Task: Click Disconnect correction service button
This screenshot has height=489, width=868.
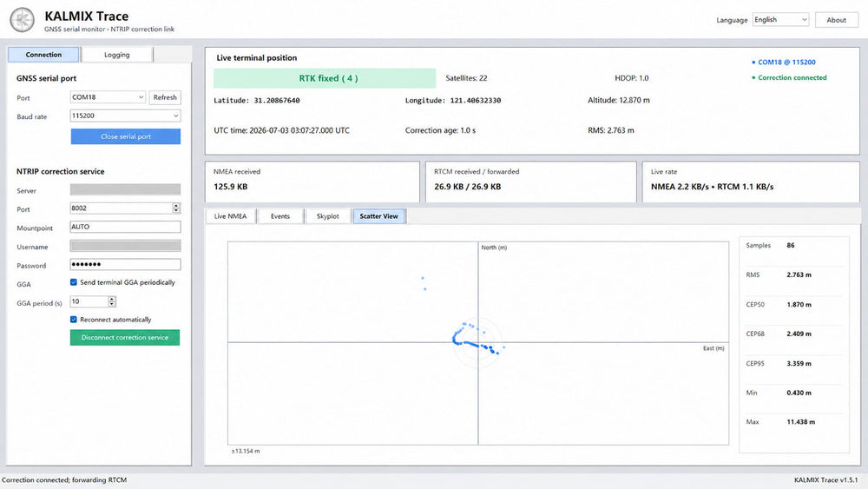Action: pyautogui.click(x=125, y=337)
